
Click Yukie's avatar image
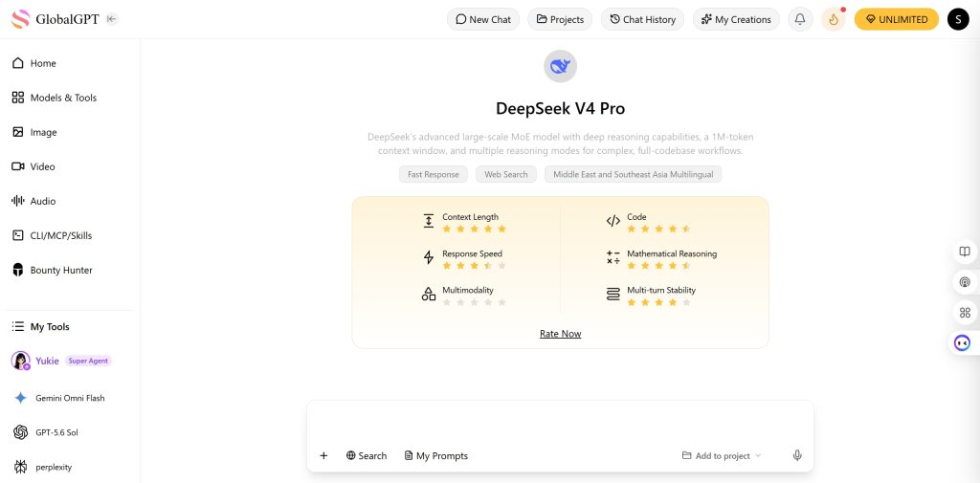[x=21, y=361]
